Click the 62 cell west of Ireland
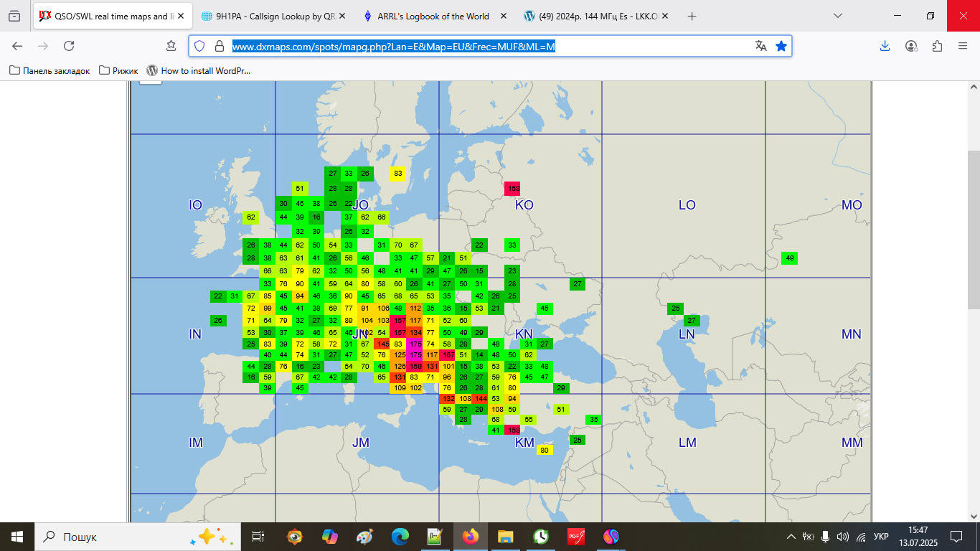This screenshot has width=980, height=551. click(x=251, y=217)
